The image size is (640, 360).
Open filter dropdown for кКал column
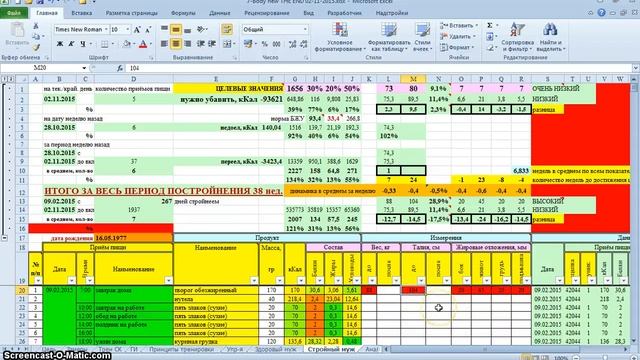[x=301, y=280]
